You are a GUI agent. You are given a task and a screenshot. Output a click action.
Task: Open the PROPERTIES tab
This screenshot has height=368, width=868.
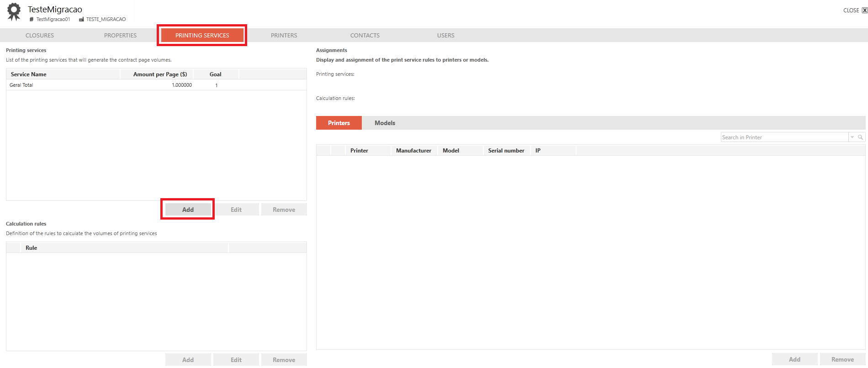tap(120, 35)
